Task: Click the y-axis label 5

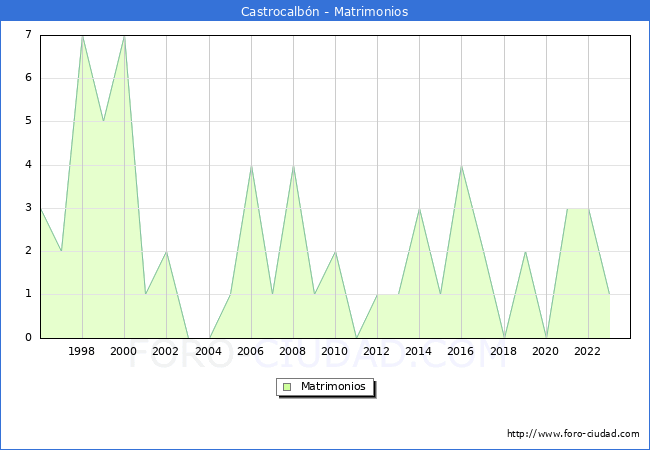Action: 28,121
